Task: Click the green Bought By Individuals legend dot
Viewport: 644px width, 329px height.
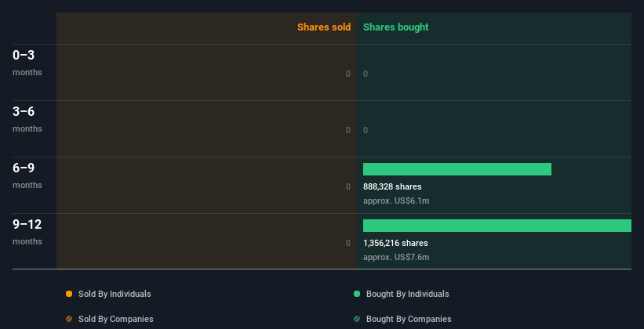Action: (x=357, y=294)
